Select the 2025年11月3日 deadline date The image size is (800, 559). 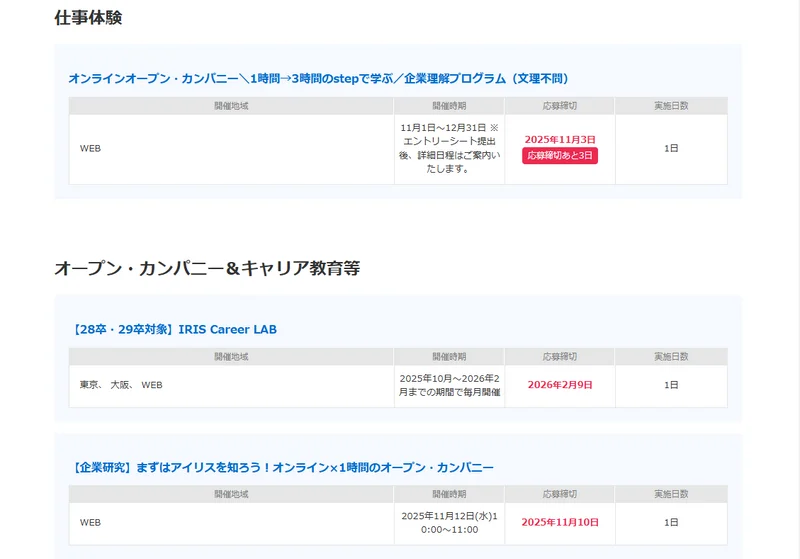pos(560,139)
